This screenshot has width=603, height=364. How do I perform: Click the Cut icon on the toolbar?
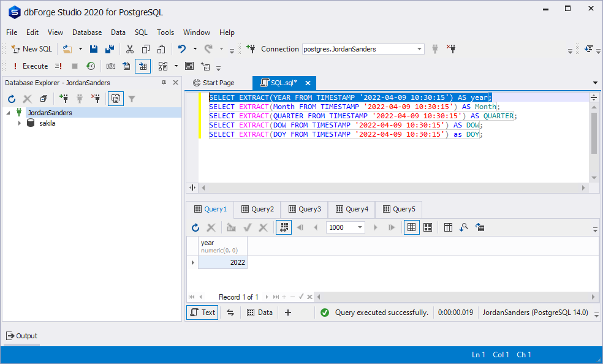pyautogui.click(x=129, y=49)
